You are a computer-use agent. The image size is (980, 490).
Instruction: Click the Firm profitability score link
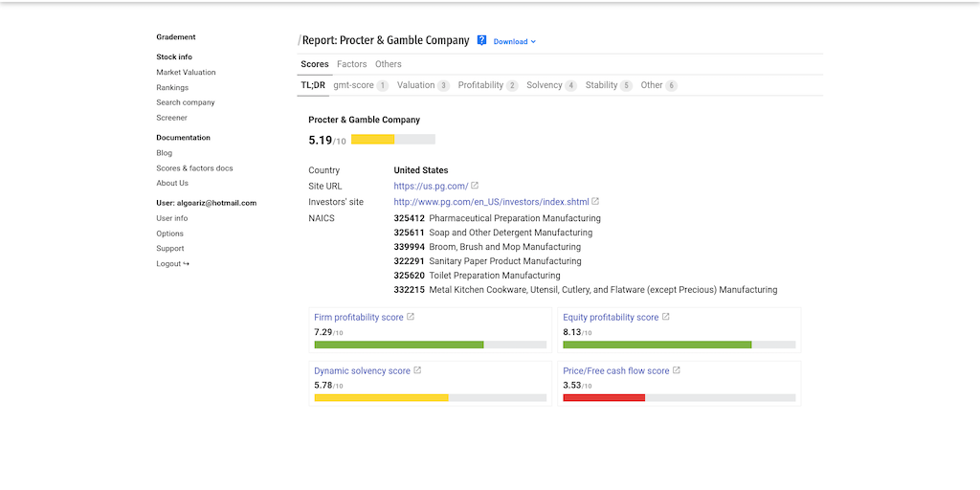tap(359, 317)
